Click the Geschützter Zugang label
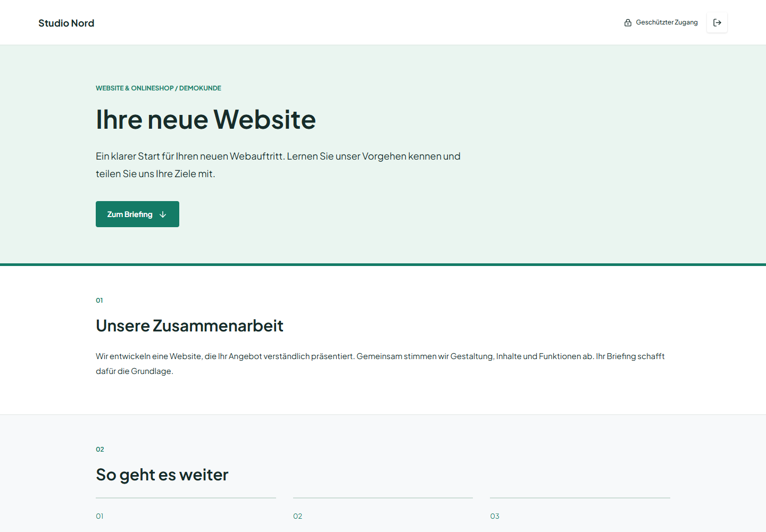Screen dimensions: 766x532 (x=667, y=22)
